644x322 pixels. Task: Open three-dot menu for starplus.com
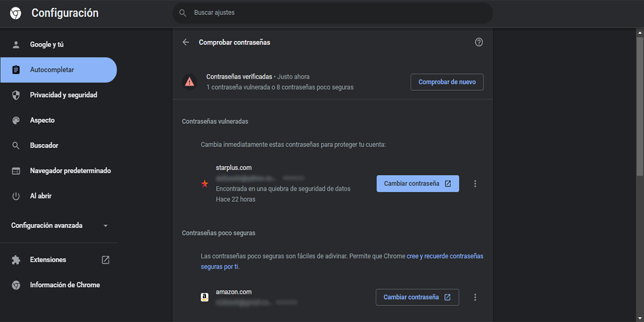(x=475, y=184)
